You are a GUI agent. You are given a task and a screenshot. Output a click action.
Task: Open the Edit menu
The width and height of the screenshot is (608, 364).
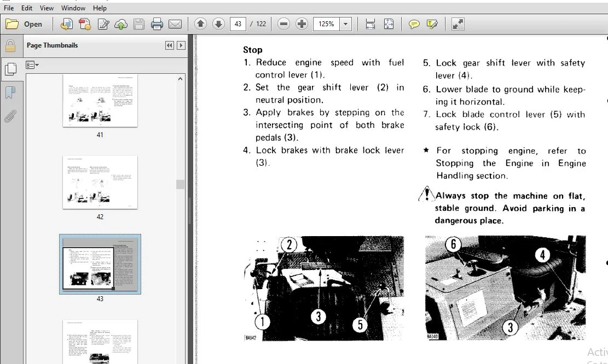coord(27,8)
